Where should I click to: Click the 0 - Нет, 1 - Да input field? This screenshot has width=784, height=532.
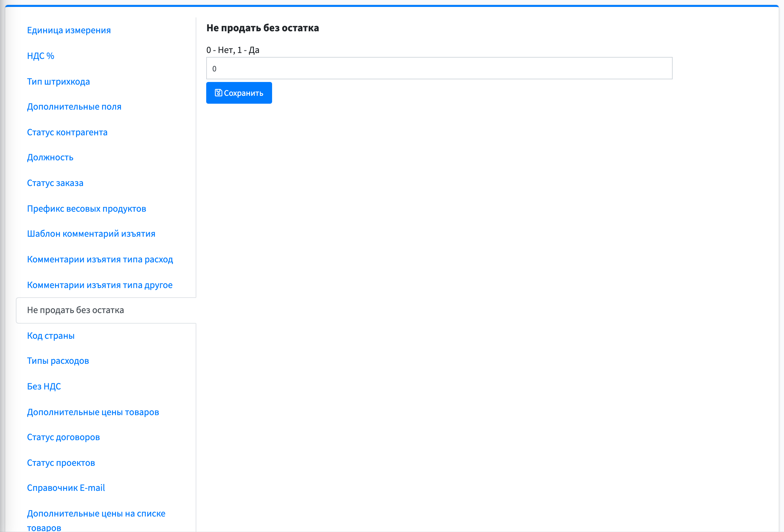tap(439, 68)
